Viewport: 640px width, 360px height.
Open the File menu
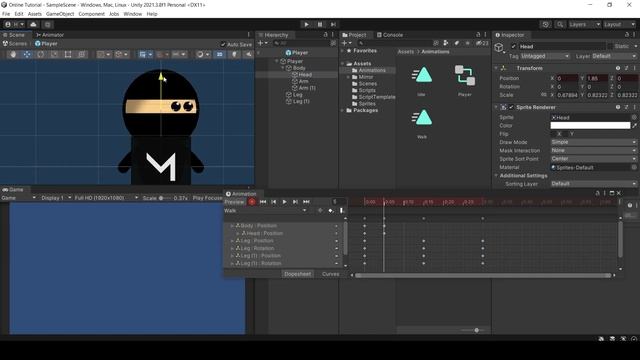[6, 14]
